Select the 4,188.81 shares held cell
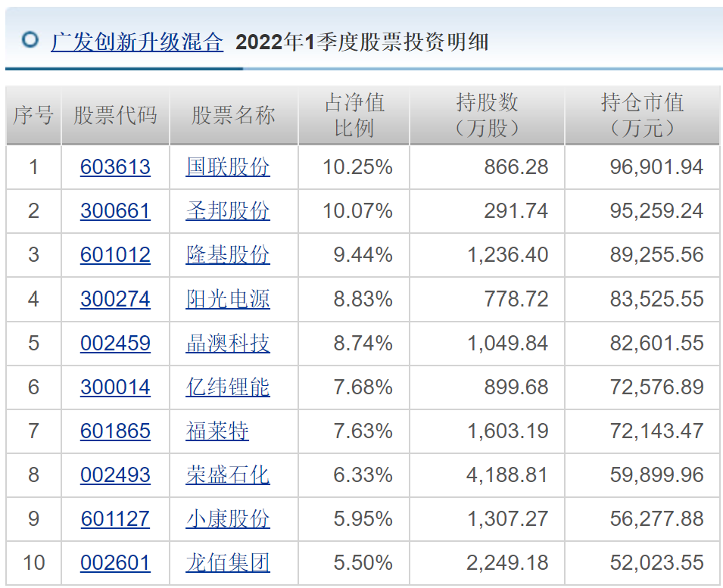Image resolution: width=723 pixels, height=588 pixels. point(487,475)
